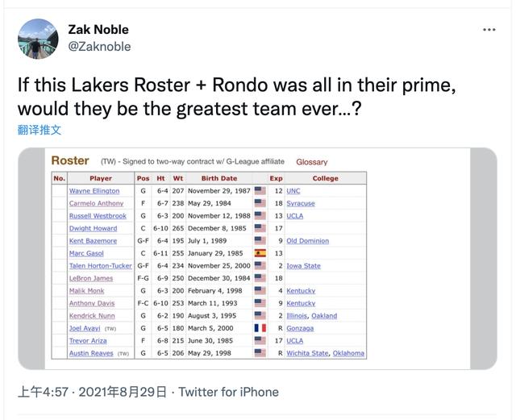Click the Glossary link in the roster
This screenshot has width=516, height=420.
point(311,162)
